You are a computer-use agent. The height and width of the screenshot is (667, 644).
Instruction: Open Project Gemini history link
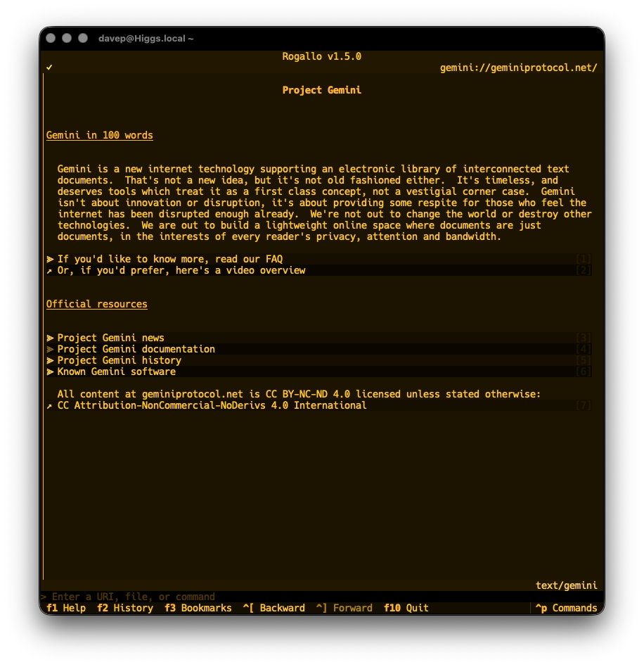pos(318,360)
